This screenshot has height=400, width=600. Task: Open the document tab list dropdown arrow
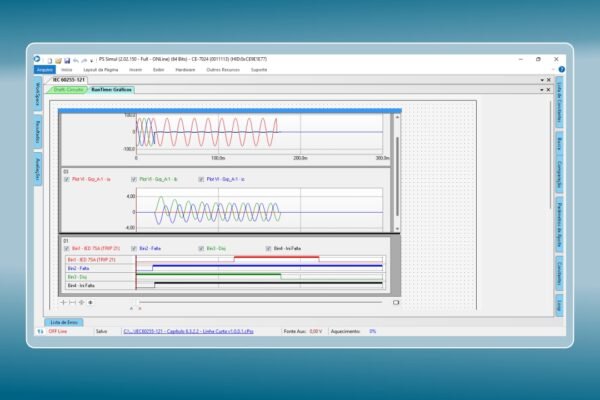(x=542, y=80)
